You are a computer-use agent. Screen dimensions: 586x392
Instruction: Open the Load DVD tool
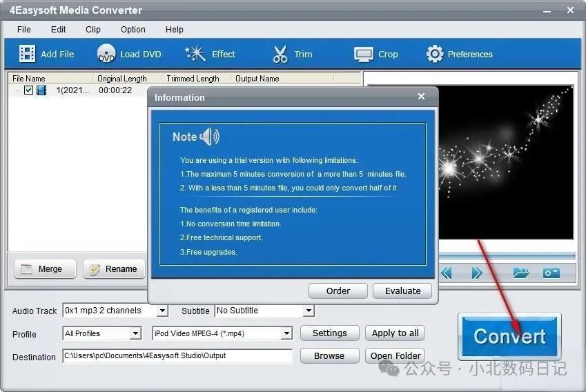coord(106,54)
